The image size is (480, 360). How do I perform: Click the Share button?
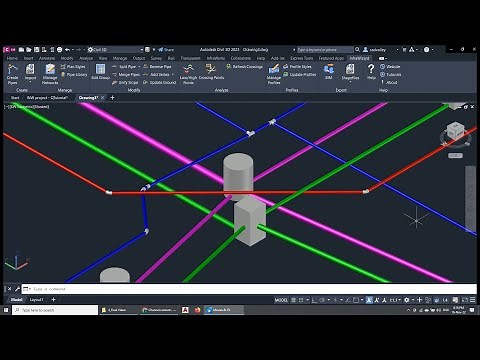pyautogui.click(x=166, y=50)
